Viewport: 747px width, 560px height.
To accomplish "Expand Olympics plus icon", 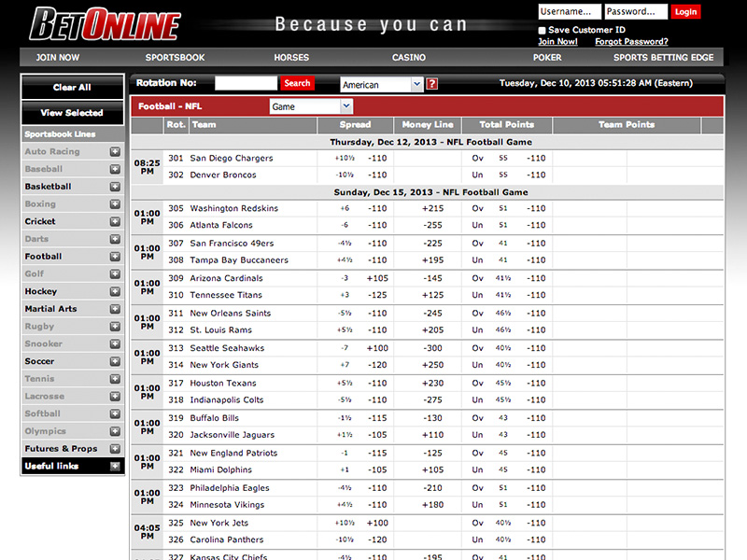I will (x=115, y=431).
